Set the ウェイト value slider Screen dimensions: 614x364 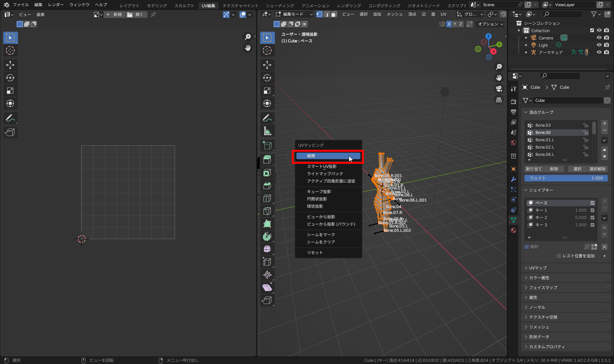coord(566,178)
